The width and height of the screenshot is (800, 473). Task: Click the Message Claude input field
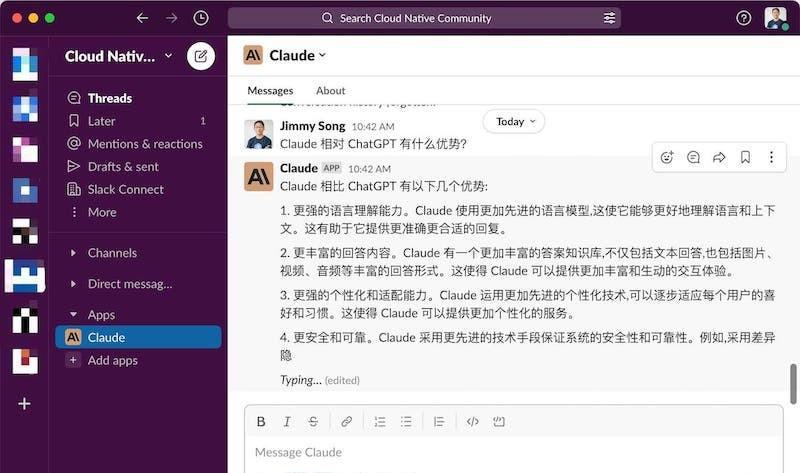(x=500, y=452)
